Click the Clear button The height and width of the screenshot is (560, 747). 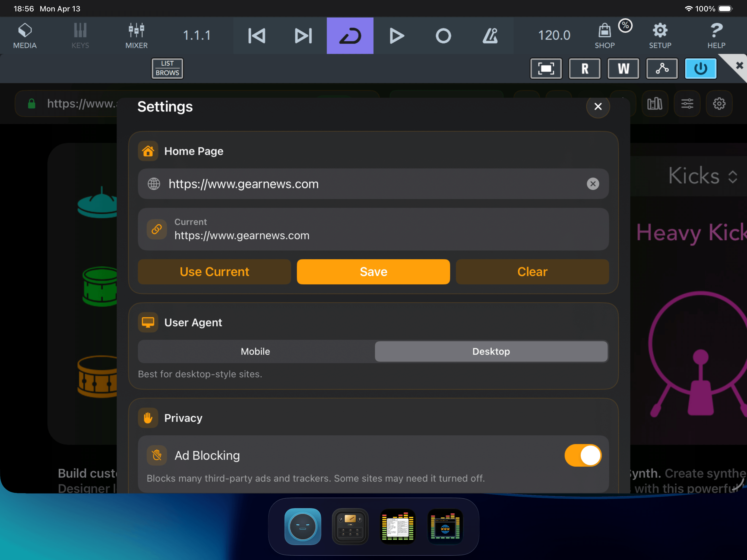point(532,272)
